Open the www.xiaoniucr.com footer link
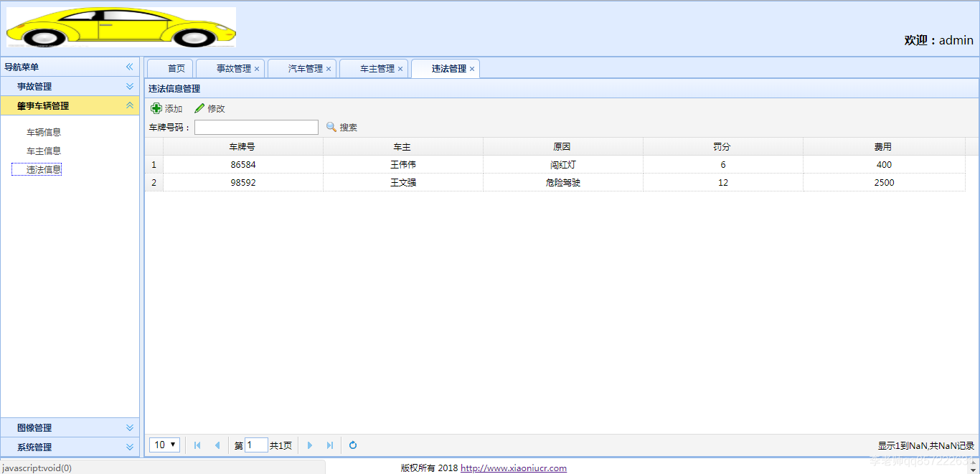 coord(514,468)
